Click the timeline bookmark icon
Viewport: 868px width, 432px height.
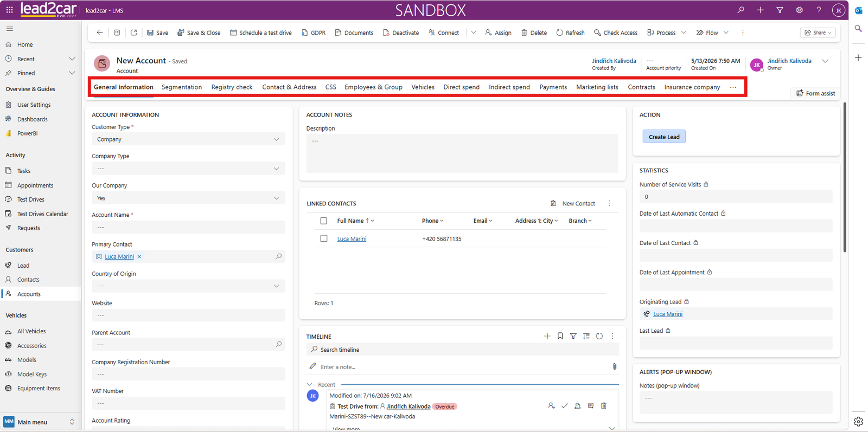[560, 336]
